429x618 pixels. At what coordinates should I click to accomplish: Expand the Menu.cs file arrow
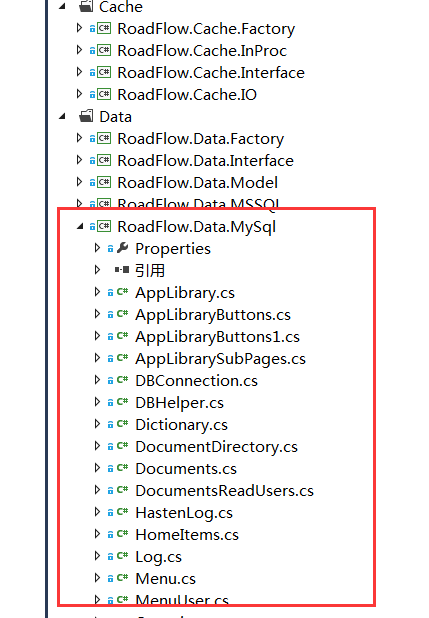point(97,578)
